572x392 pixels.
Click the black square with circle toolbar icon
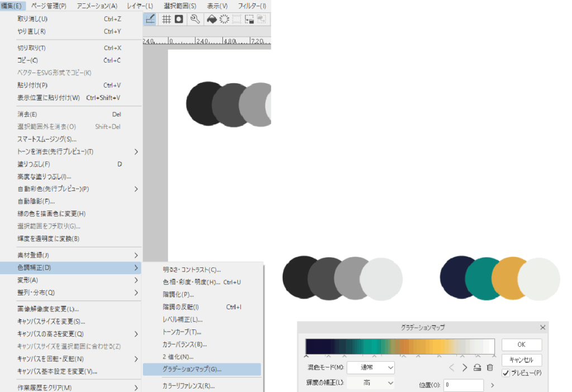click(179, 19)
